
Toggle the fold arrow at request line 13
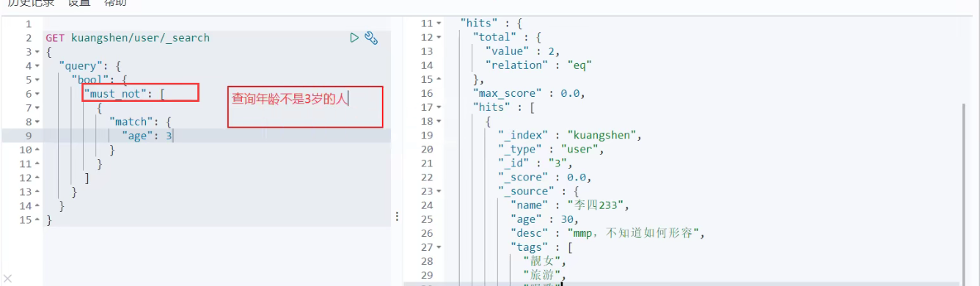(x=37, y=191)
